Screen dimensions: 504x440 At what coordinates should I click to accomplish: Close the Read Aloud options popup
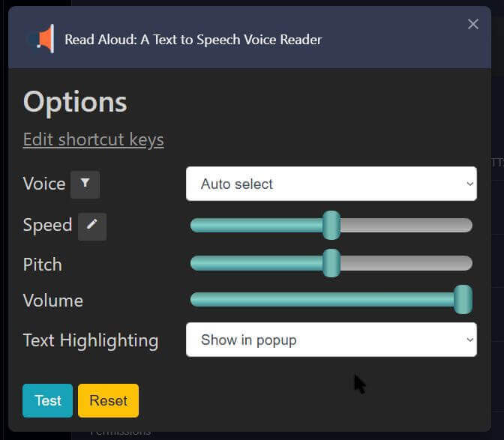[472, 24]
